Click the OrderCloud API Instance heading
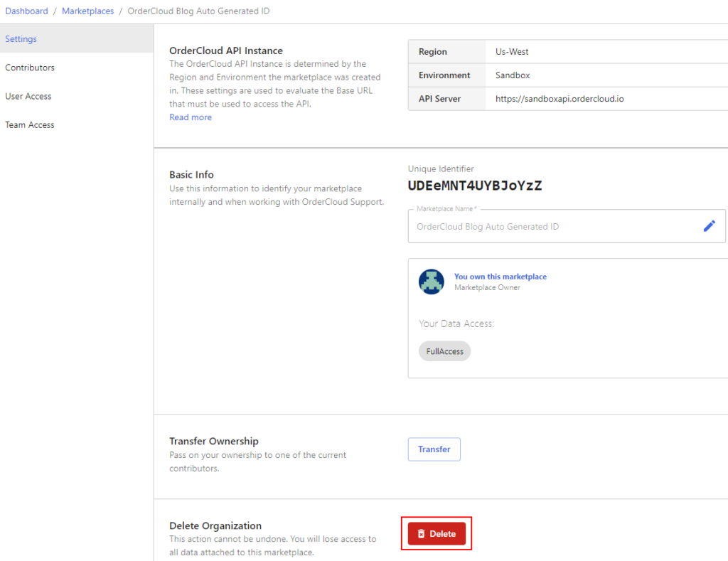This screenshot has height=561, width=728. pyautogui.click(x=226, y=50)
